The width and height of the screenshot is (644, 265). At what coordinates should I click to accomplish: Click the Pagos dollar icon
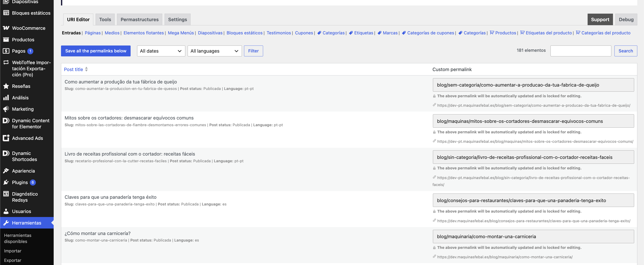tap(6, 51)
